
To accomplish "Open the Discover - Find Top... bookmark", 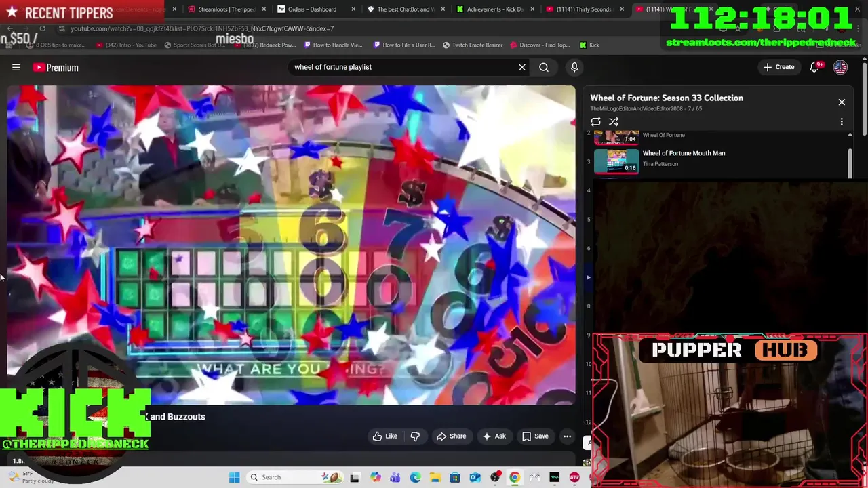I will coord(540,45).
